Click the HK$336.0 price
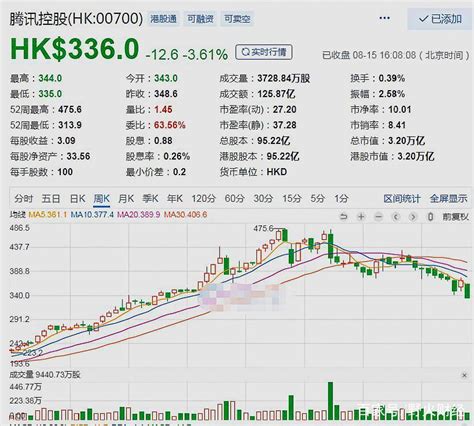 (x=75, y=49)
